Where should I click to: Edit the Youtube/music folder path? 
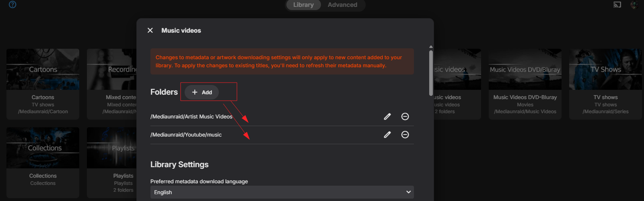coord(387,135)
